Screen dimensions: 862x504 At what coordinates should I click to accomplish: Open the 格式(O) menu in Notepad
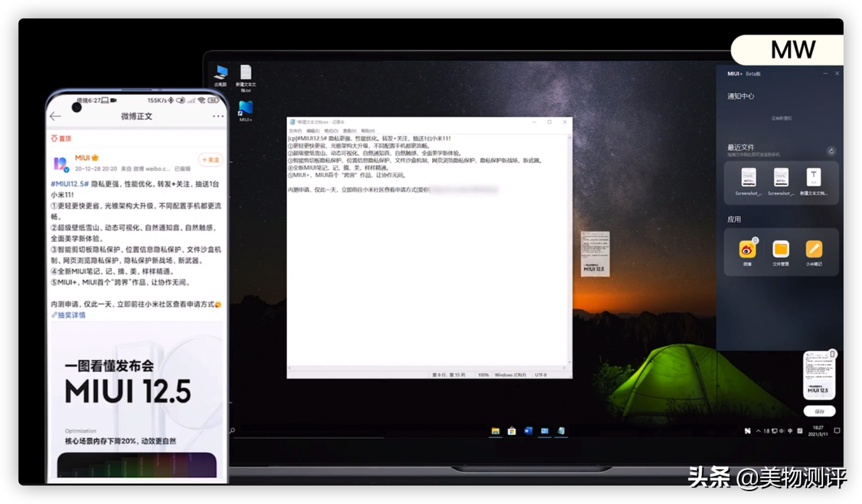pos(331,131)
